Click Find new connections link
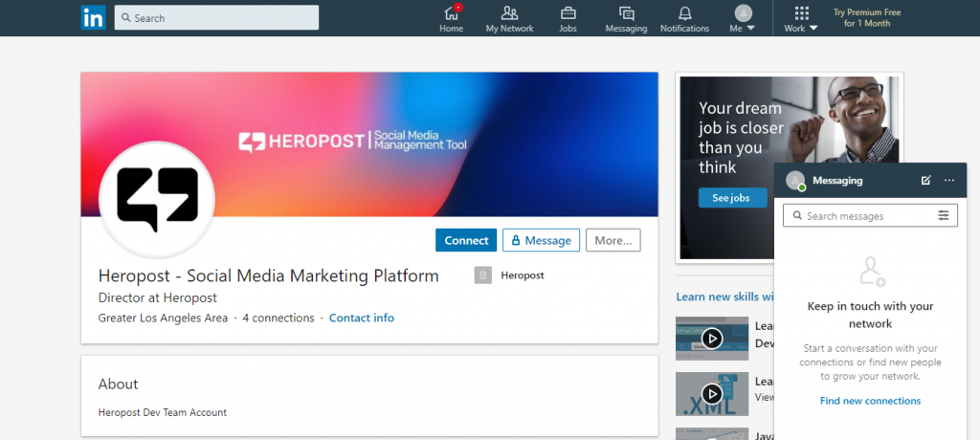 point(870,401)
